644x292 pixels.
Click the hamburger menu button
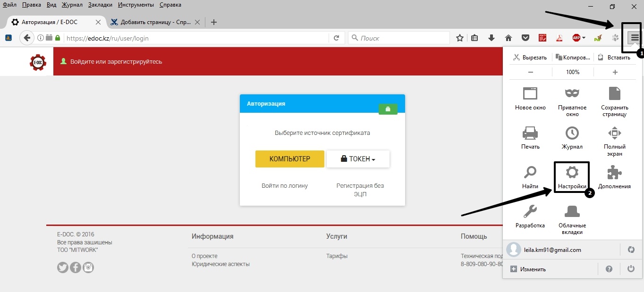635,38
